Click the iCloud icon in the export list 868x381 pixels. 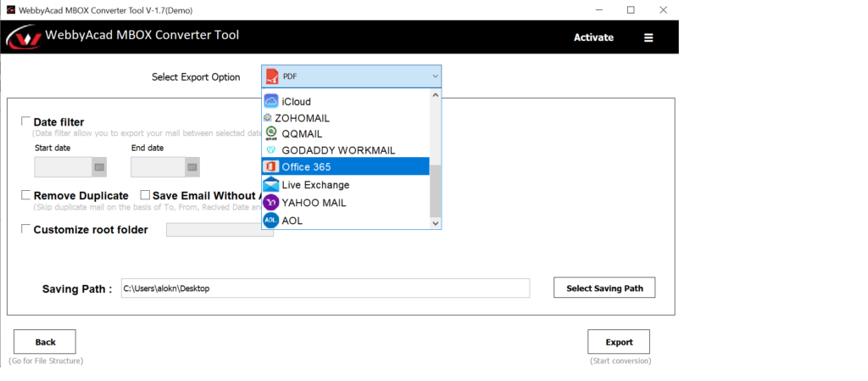271,101
